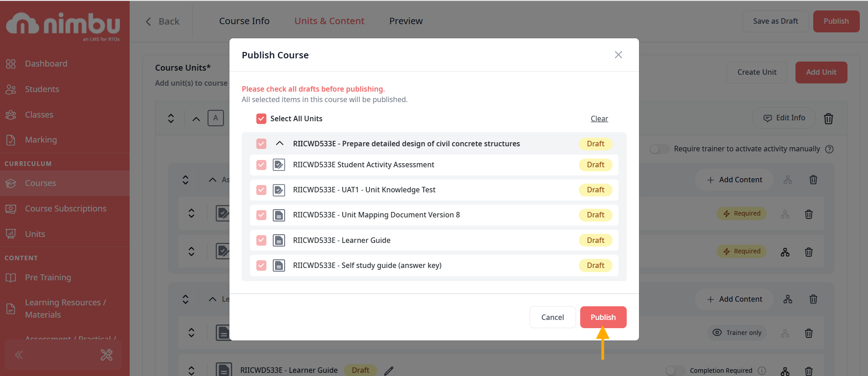This screenshot has width=868, height=376.
Task: Confirm Publish in the dialog
Action: pyautogui.click(x=603, y=317)
